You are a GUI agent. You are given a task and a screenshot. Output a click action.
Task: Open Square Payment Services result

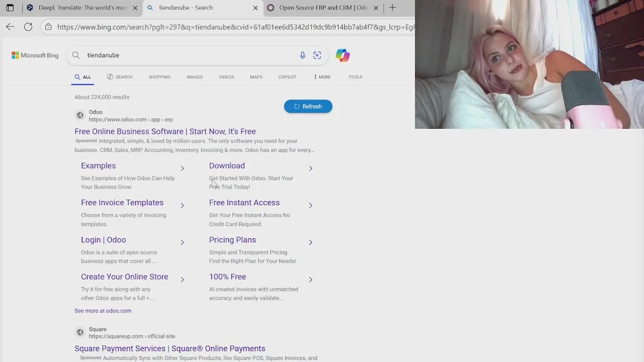(170, 348)
